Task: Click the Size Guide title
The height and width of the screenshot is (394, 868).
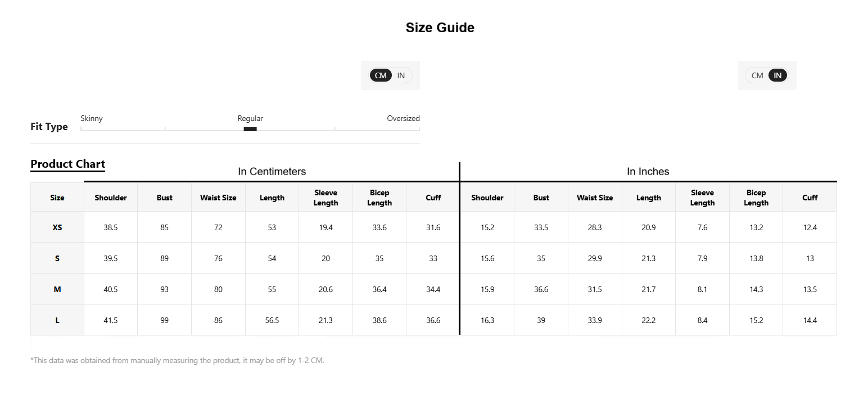Action: pos(440,28)
